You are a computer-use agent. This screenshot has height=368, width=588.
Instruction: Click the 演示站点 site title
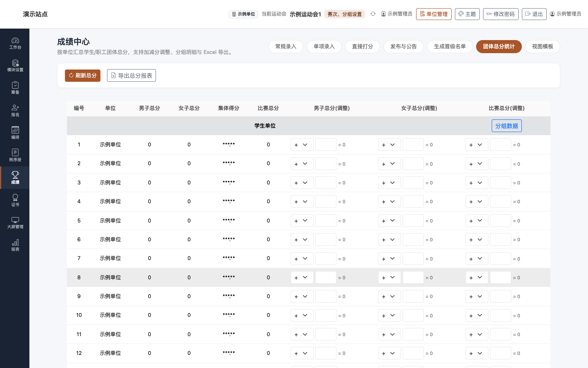pos(36,14)
